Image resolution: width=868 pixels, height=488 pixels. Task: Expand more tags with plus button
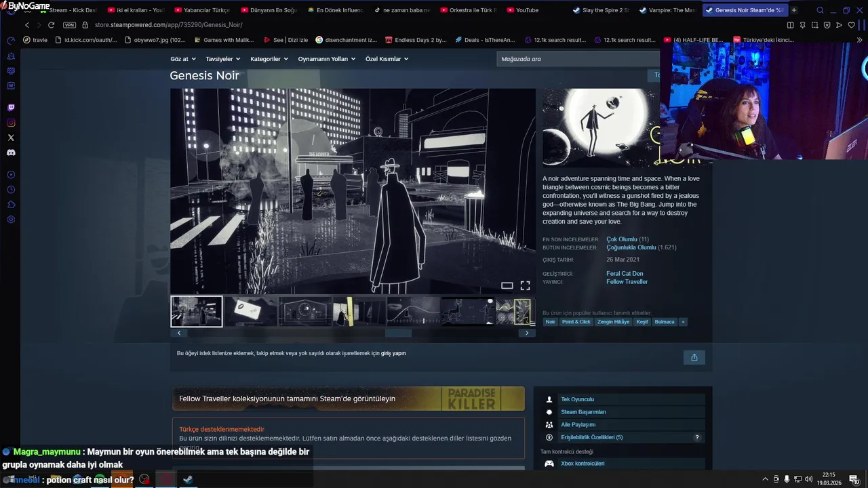tap(683, 322)
